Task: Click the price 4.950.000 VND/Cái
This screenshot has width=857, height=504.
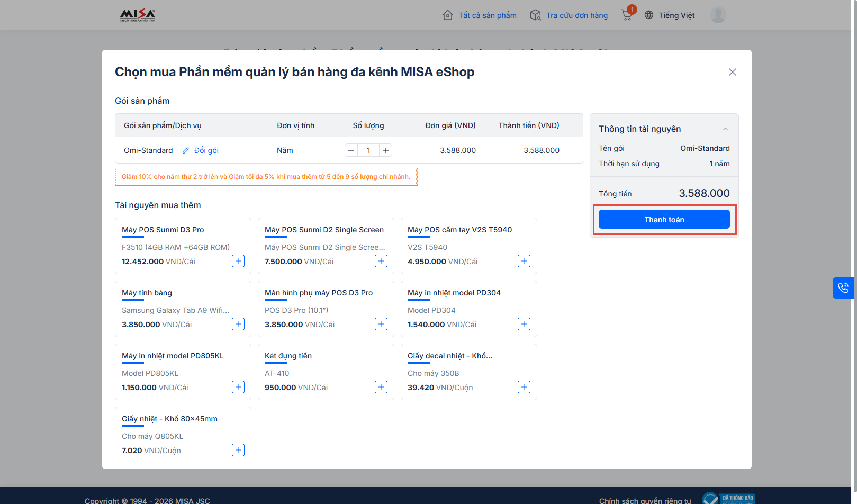Action: coord(443,262)
